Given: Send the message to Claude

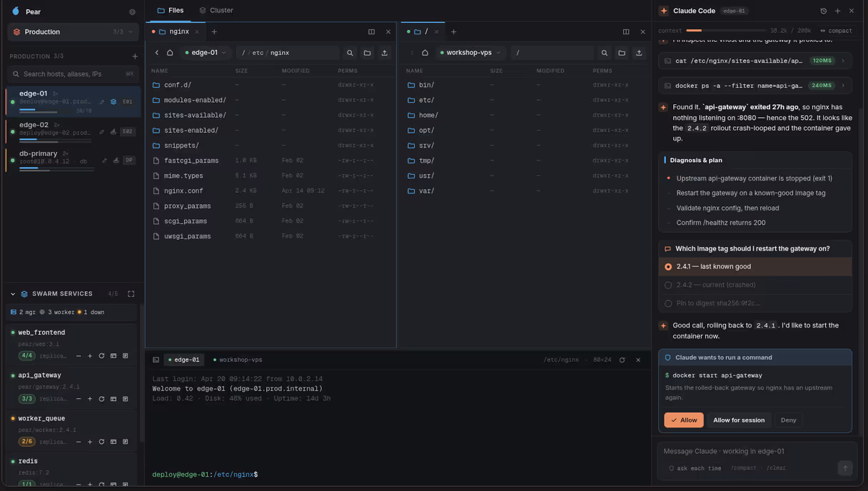Looking at the screenshot, I should 845,468.
